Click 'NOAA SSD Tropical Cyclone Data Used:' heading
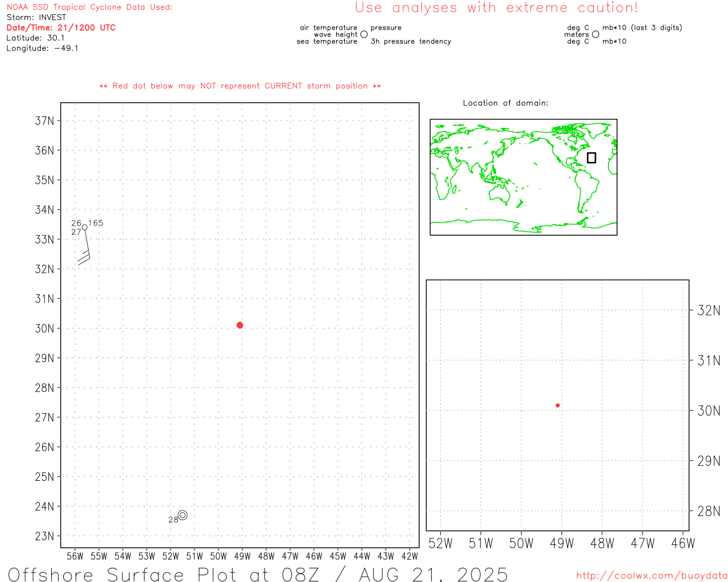Viewport: 728px width, 582px height. click(89, 7)
